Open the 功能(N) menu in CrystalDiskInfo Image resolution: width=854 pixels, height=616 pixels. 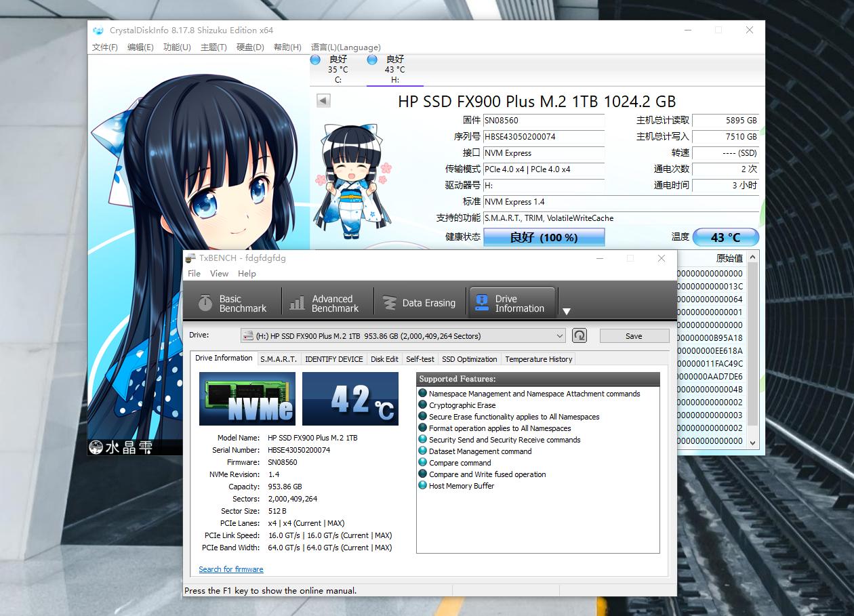click(176, 47)
